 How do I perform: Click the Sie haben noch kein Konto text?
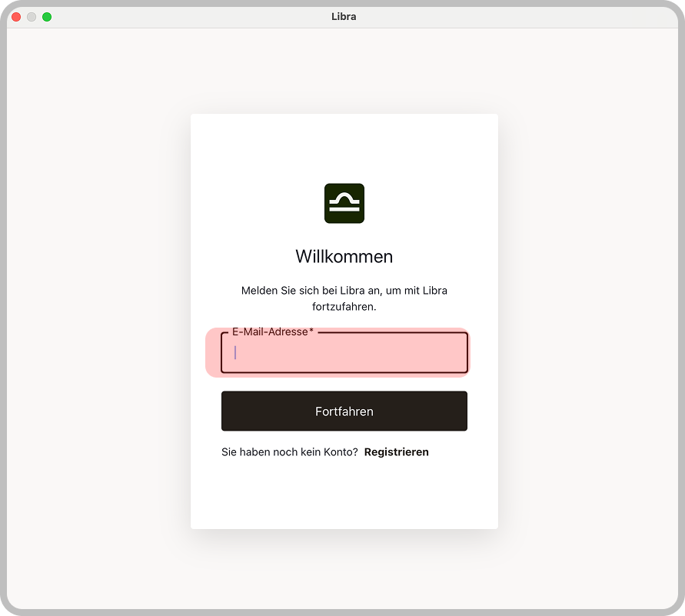tap(289, 451)
